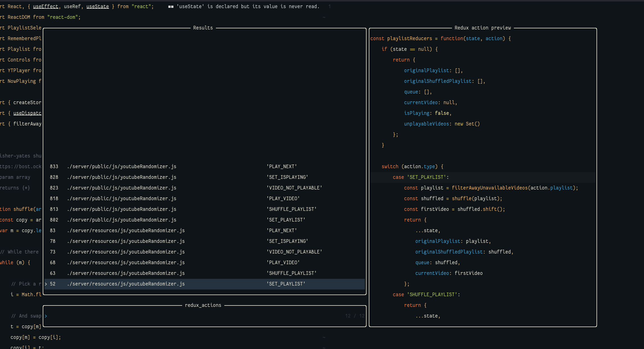This screenshot has height=349, width=644.
Task: Select result line 833 PLAY_NEXT entry
Action: click(121, 166)
